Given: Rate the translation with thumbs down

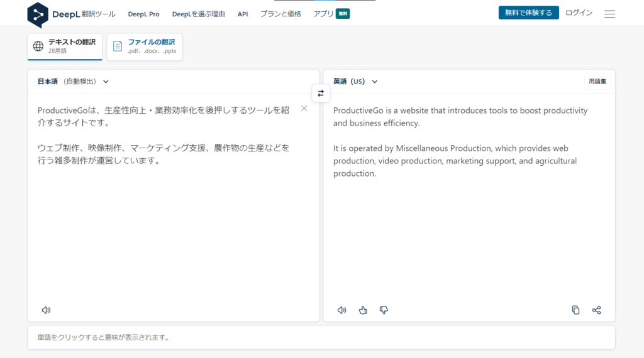Looking at the screenshot, I should (x=384, y=310).
